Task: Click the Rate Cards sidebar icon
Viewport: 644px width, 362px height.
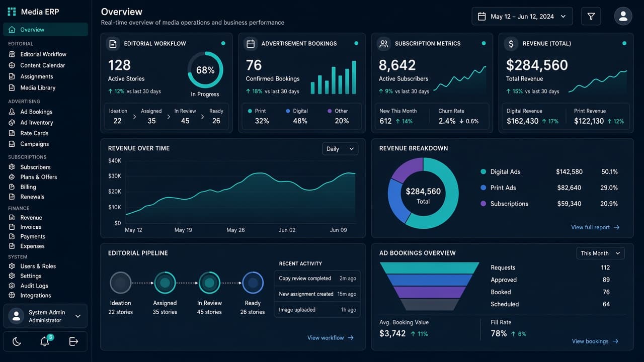Action: [x=12, y=133]
